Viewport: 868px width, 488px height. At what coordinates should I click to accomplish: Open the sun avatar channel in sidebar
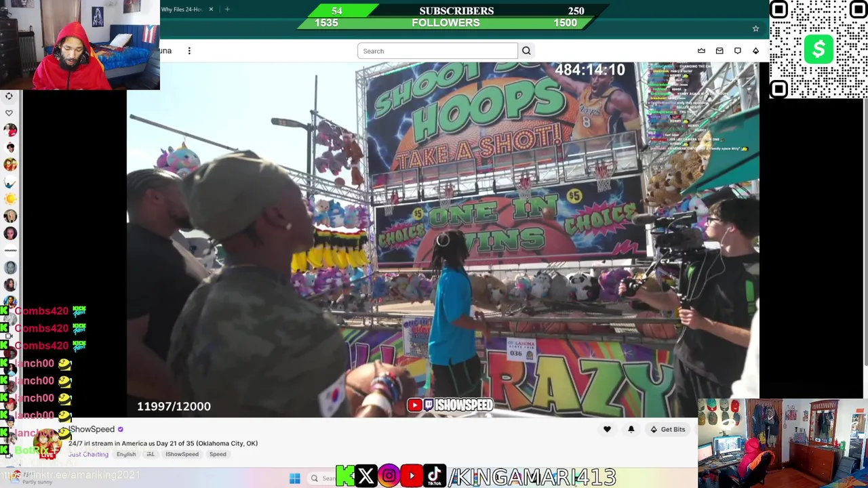10,199
